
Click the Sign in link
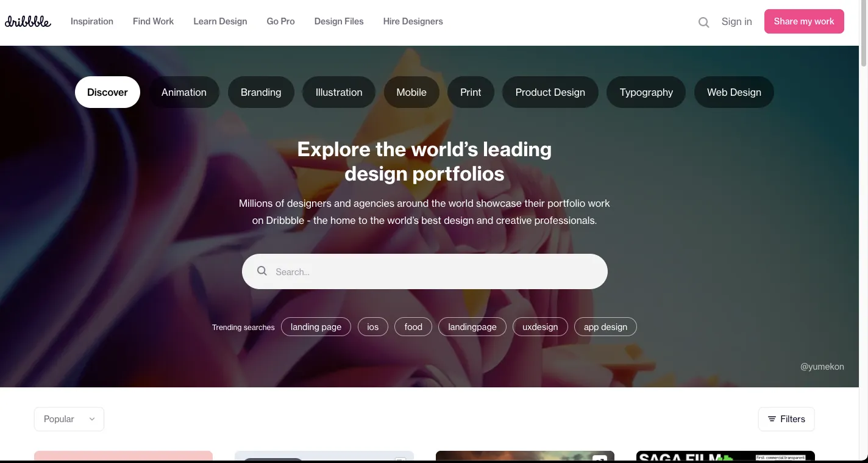(x=736, y=21)
